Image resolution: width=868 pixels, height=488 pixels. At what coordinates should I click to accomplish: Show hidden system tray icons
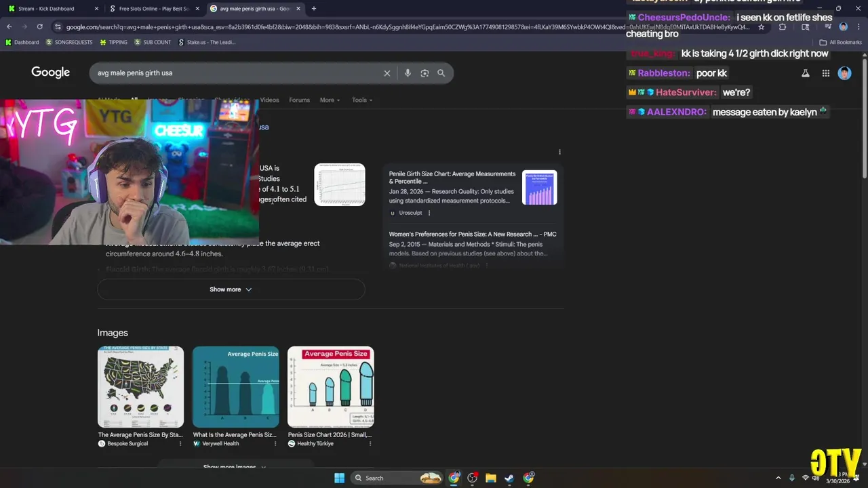[778, 478]
